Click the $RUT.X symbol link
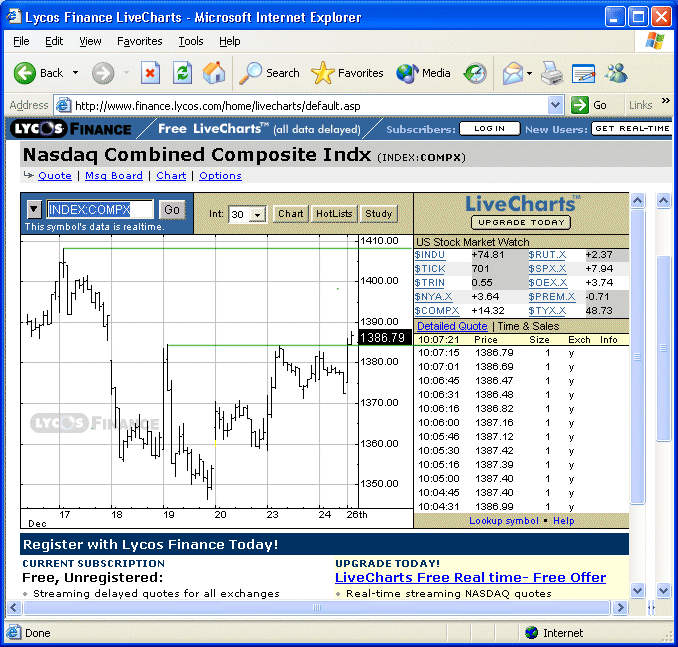The height and width of the screenshot is (647, 678). pos(547,255)
